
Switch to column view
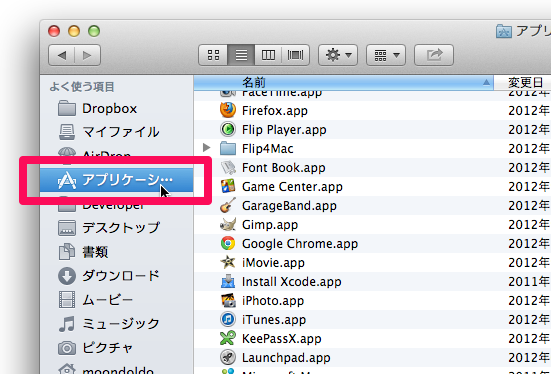coord(268,55)
